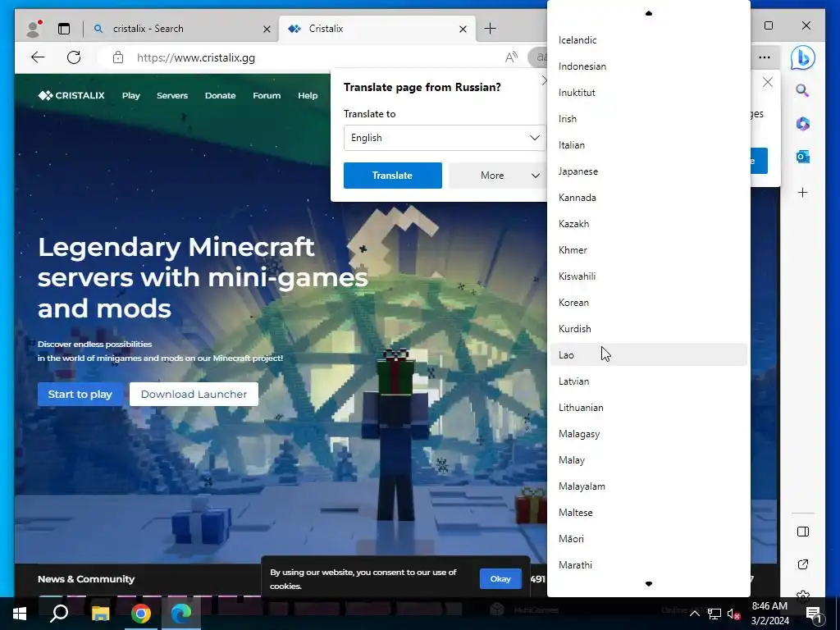Expand the More options dropdown
The height and width of the screenshot is (630, 840).
[497, 176]
